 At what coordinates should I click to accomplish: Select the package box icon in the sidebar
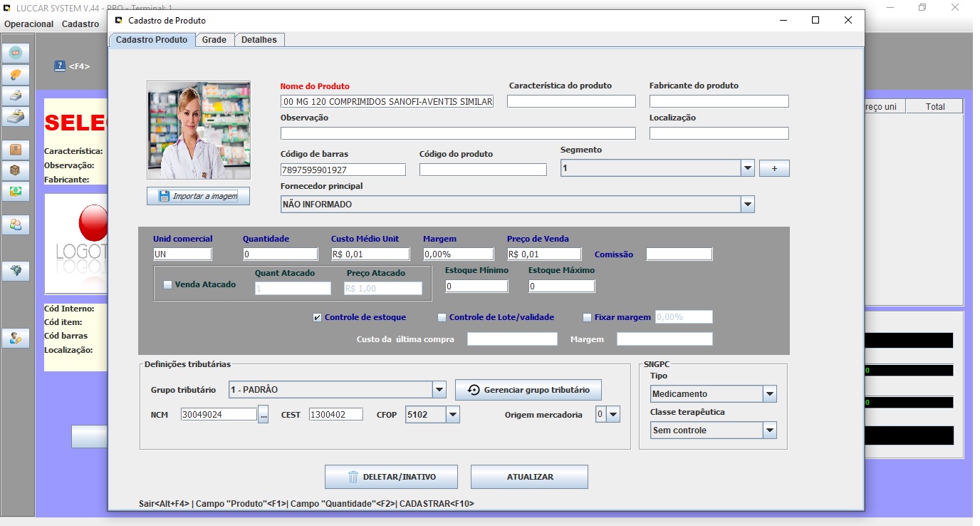point(16,149)
